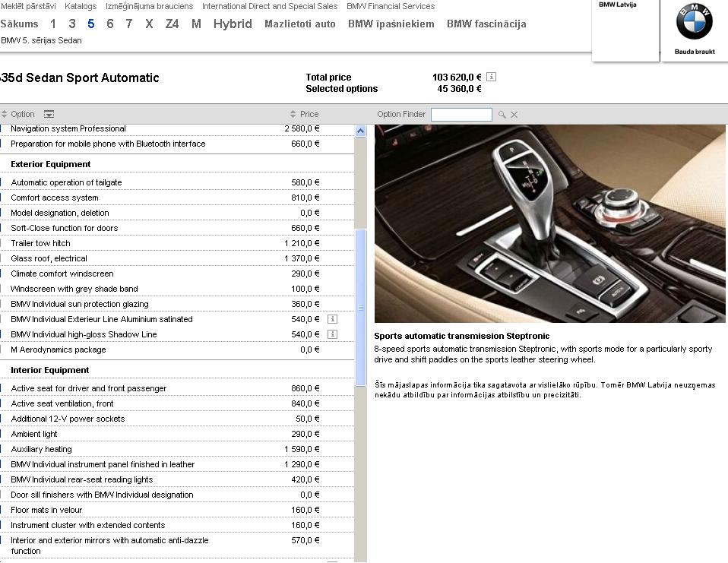Open the Katalogs link

(x=81, y=6)
